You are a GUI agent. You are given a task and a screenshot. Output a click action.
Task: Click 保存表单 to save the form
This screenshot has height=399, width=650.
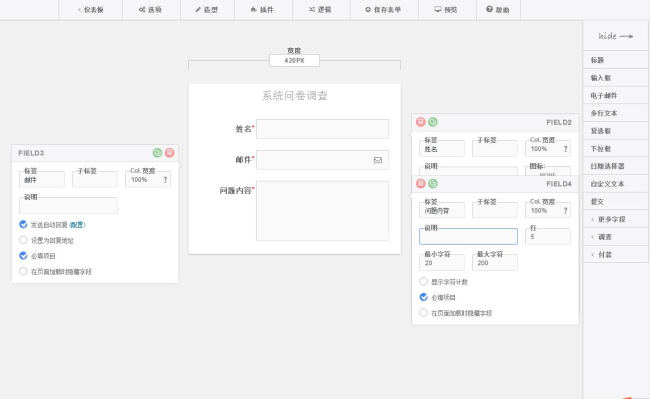click(x=384, y=10)
